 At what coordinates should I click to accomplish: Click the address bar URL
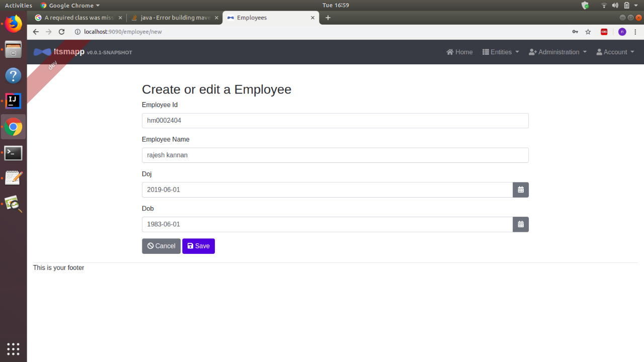[x=123, y=32]
